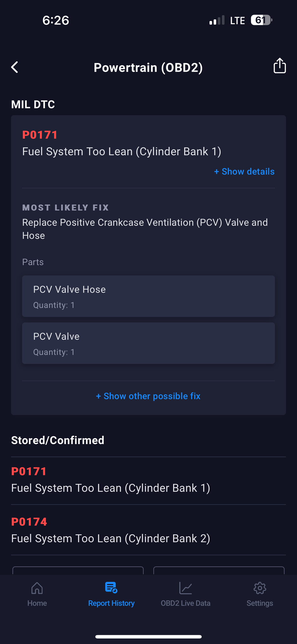This screenshot has height=644, width=297.
Task: Tap the status bar clock showing 6:26
Action: (56, 20)
